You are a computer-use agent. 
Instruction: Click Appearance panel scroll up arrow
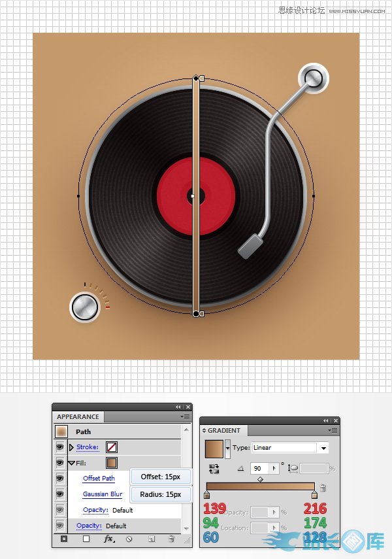[x=187, y=430]
